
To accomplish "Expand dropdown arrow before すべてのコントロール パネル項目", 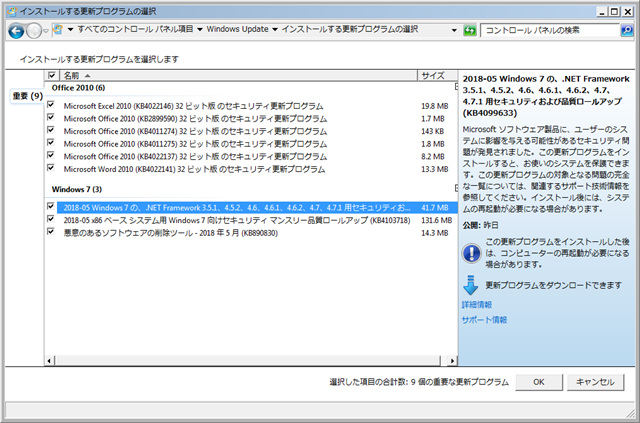I will (70, 30).
